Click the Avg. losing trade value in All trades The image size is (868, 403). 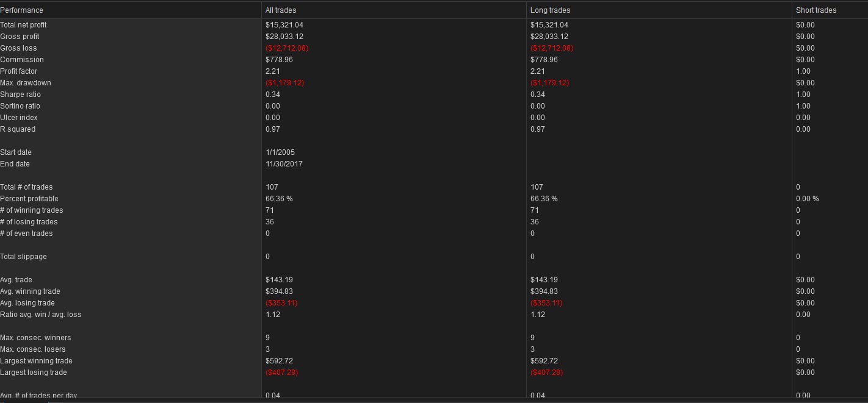pyautogui.click(x=281, y=303)
